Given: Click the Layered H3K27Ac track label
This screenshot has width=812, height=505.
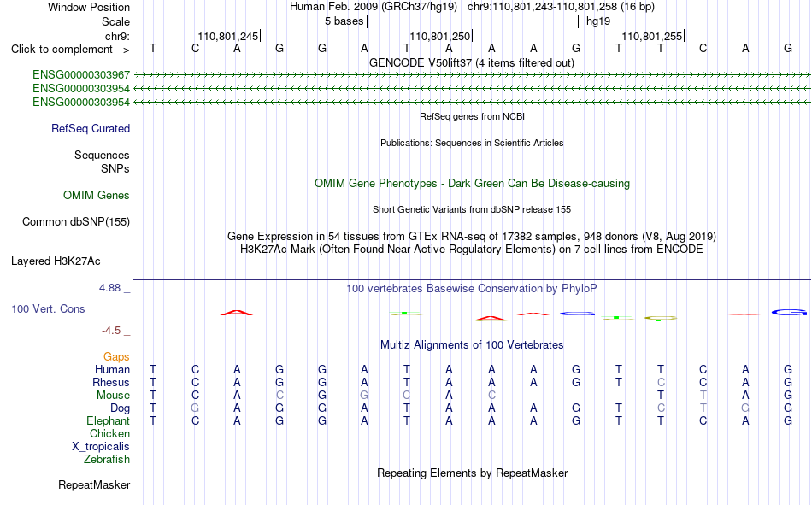Looking at the screenshot, I should (56, 261).
